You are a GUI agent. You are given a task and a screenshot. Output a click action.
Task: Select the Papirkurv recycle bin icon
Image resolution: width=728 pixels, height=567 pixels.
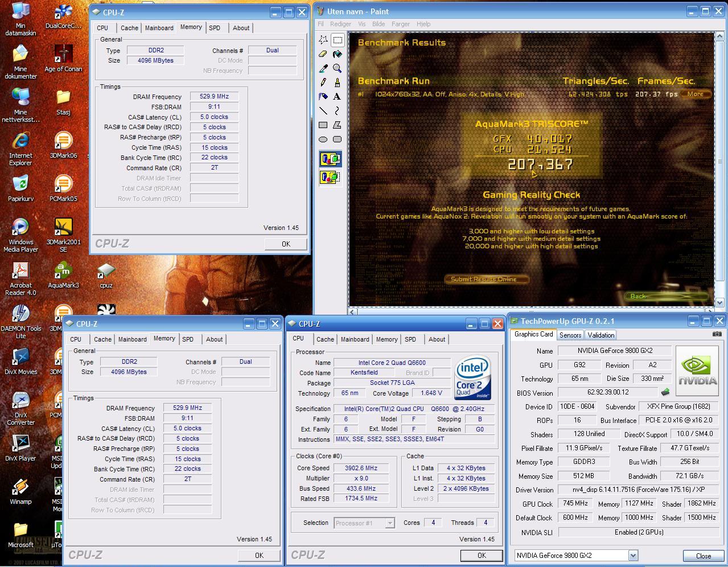coord(20,188)
